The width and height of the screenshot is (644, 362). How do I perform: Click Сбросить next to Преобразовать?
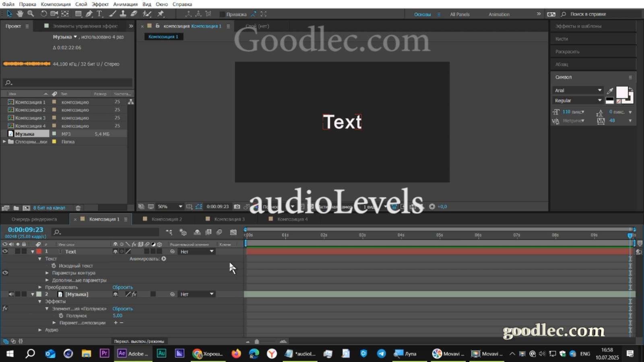123,287
